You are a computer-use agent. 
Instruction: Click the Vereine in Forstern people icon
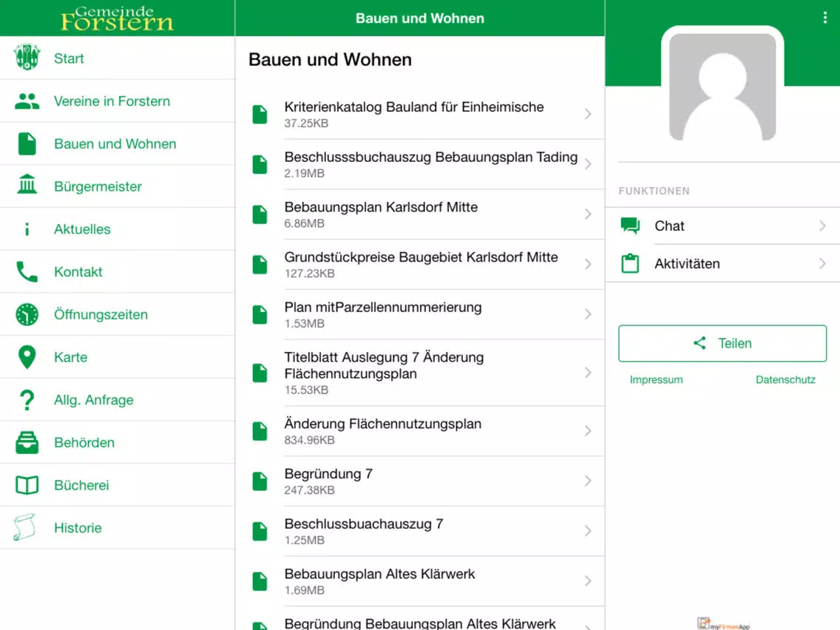point(27,101)
